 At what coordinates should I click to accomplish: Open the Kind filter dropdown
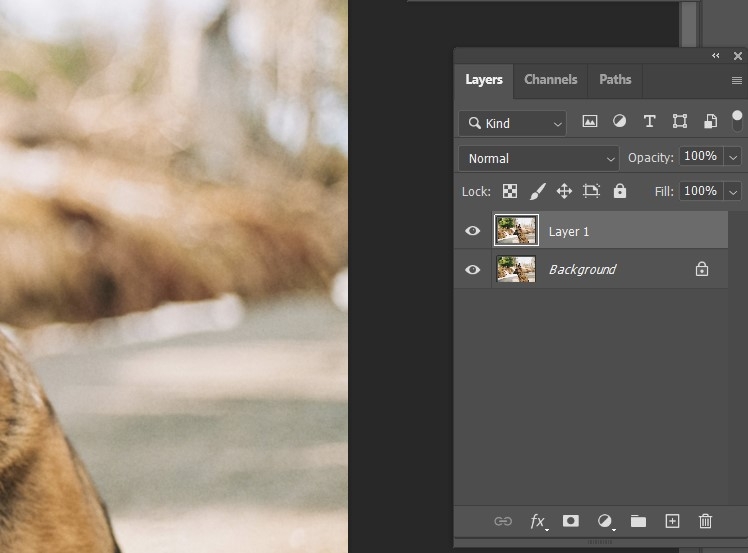click(512, 124)
